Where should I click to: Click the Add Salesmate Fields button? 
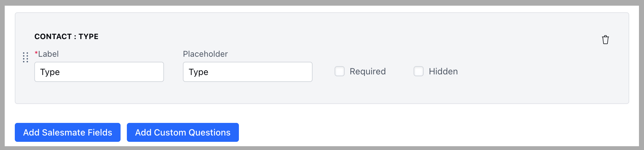[x=68, y=132]
